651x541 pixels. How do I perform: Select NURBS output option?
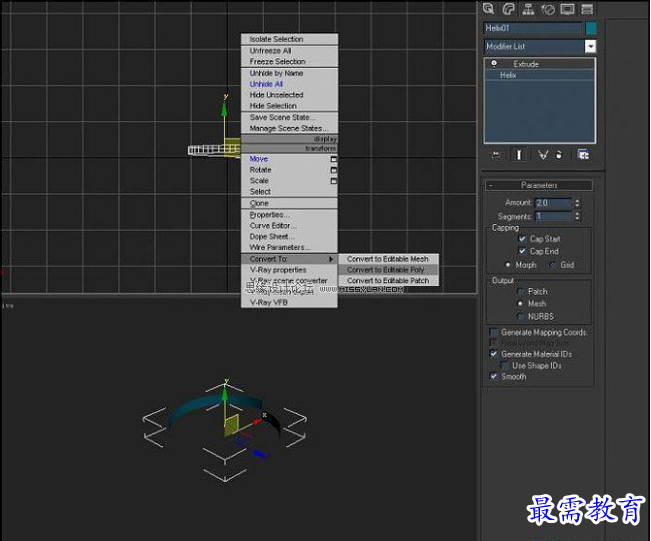tap(520, 316)
